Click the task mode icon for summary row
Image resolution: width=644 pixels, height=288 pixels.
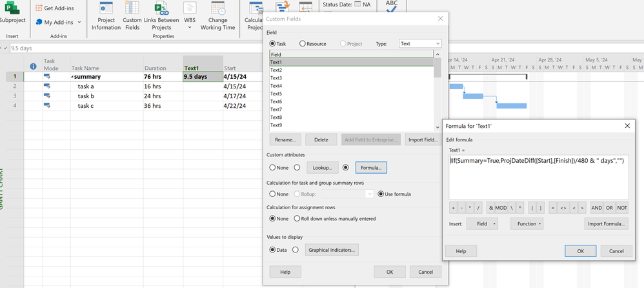pos(47,76)
